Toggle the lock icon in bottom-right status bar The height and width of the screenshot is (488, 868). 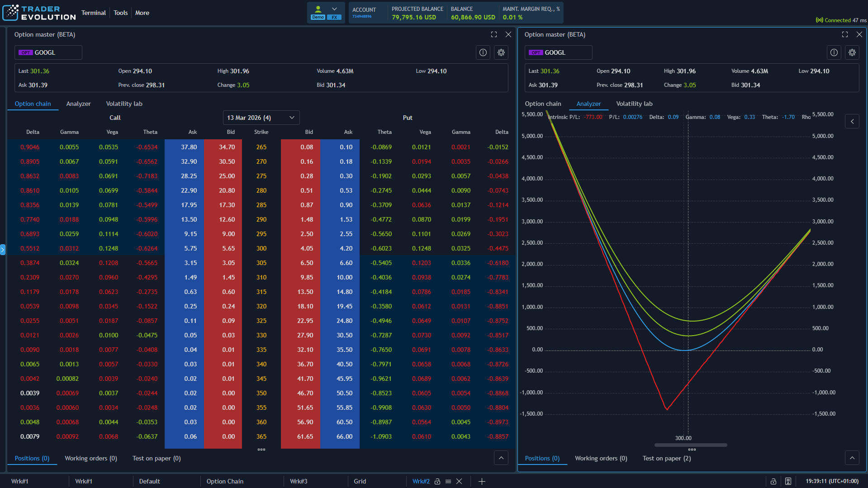[x=773, y=481]
